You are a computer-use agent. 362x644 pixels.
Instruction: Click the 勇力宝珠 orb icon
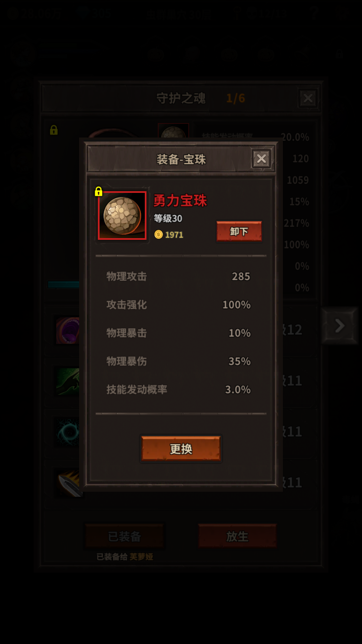point(122,216)
